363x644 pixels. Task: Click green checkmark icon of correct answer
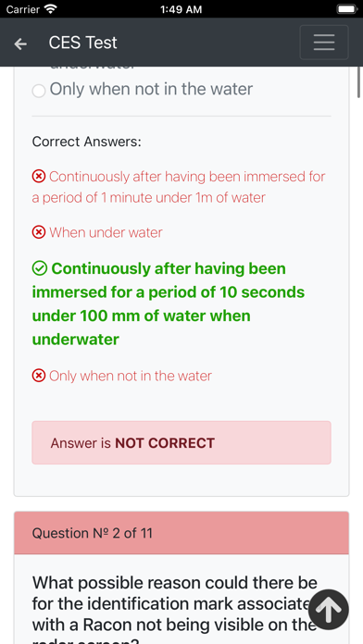40,268
